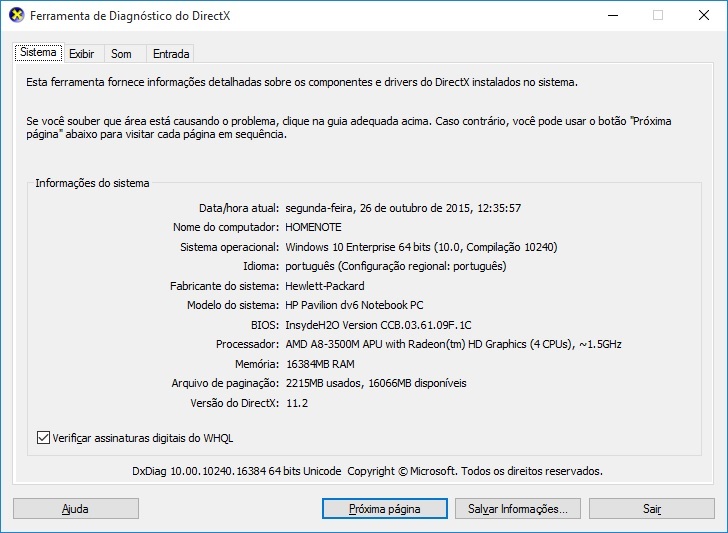728x533 pixels.
Task: Click the Hewlett-Packard manufacturer value
Action: coord(325,286)
